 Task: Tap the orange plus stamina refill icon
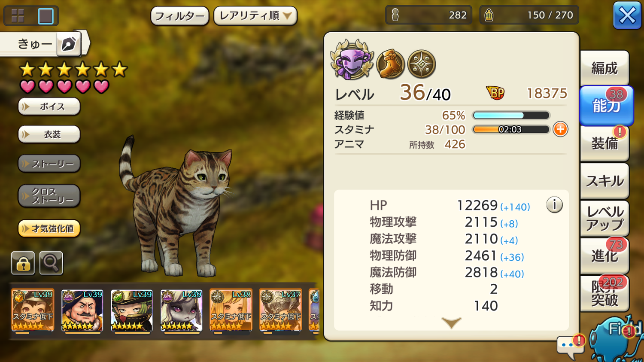tap(560, 129)
